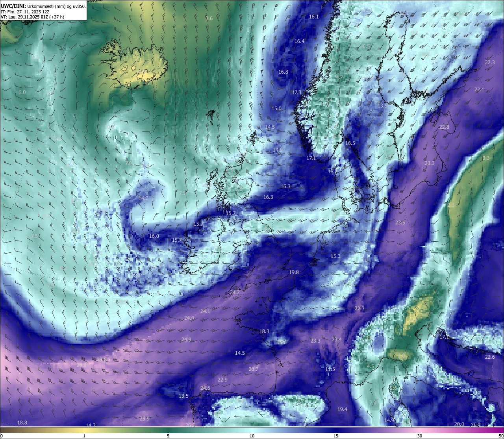Click the 22.9 value north of Spain

point(222,380)
